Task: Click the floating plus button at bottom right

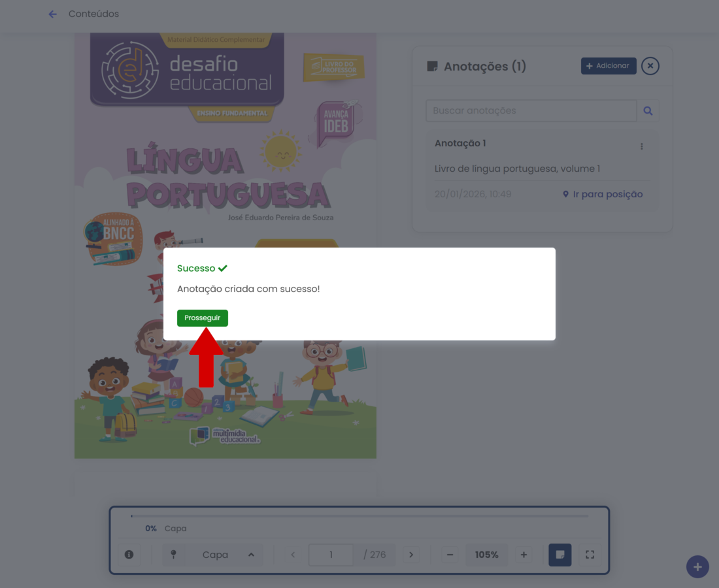Action: point(697,566)
